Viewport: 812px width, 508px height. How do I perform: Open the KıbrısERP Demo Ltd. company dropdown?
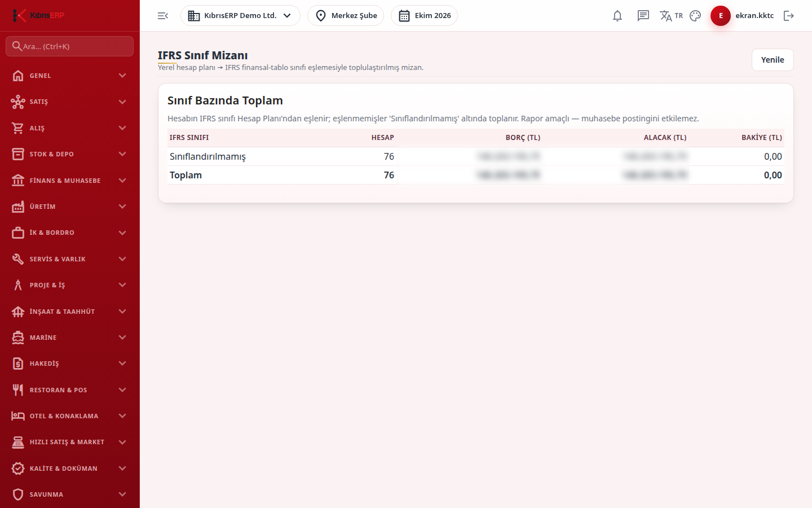(x=240, y=16)
